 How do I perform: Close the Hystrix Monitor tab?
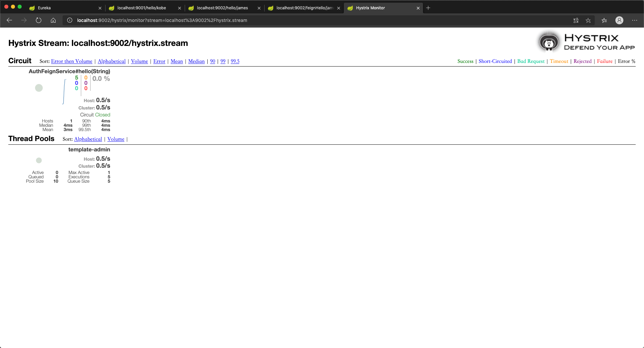[418, 8]
